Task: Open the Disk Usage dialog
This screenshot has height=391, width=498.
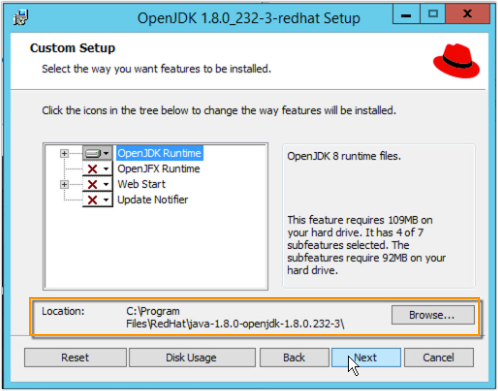Action: click(x=192, y=358)
